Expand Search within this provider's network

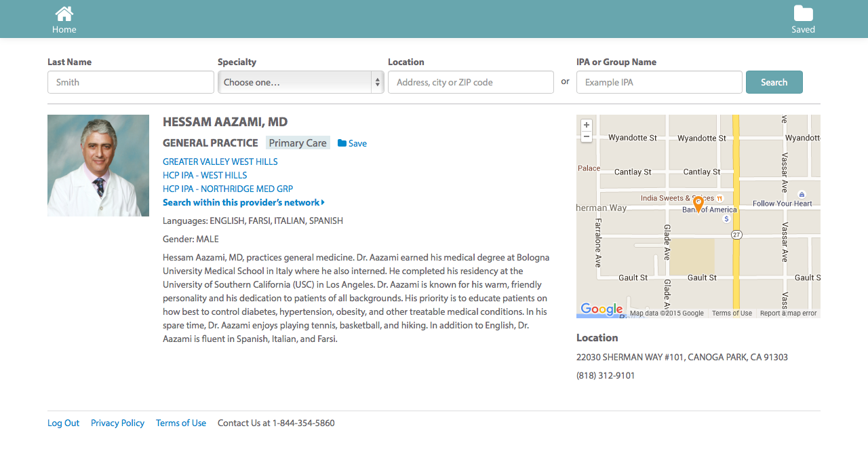243,202
